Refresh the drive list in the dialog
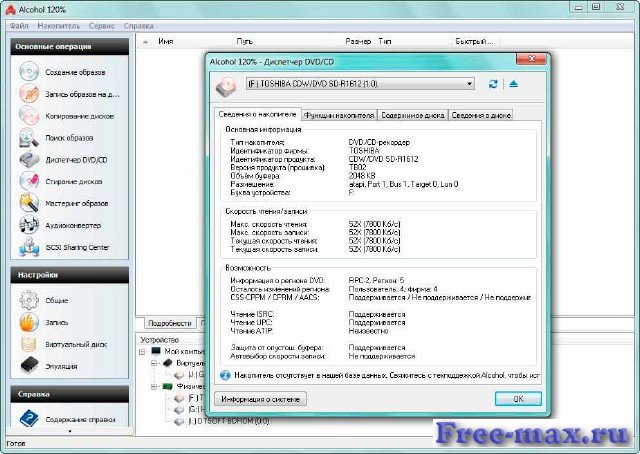Image resolution: width=640 pixels, height=454 pixels. tap(493, 84)
